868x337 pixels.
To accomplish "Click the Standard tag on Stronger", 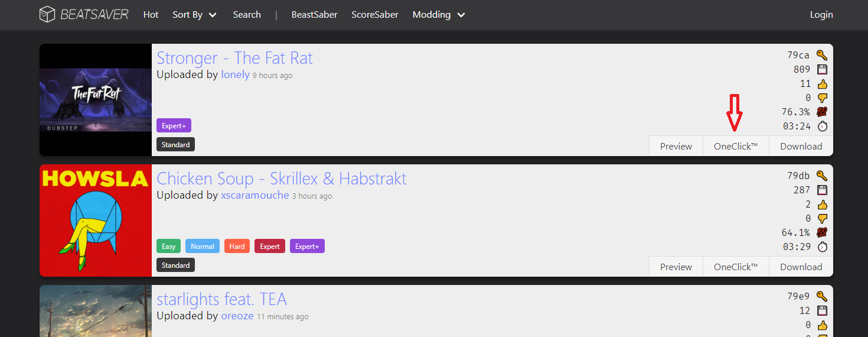I will [175, 144].
